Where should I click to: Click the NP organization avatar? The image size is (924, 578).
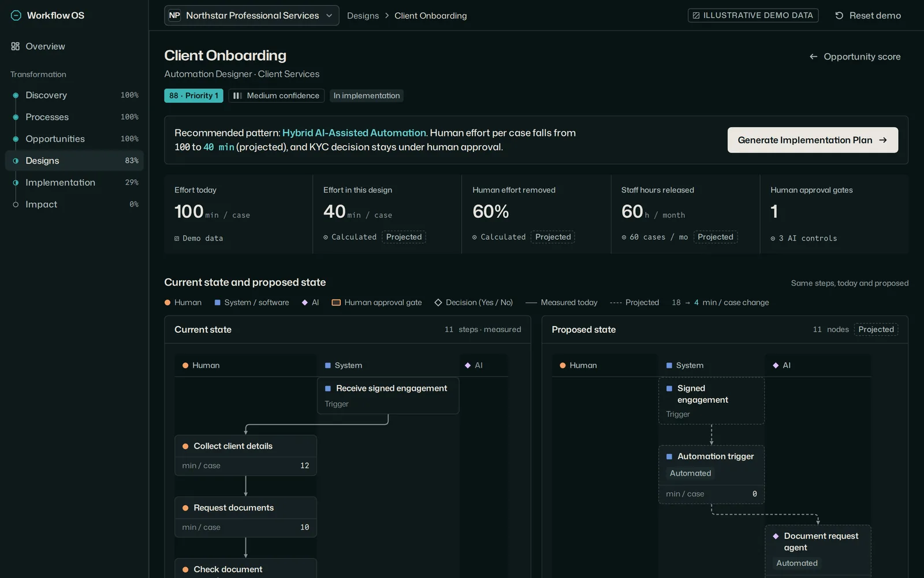(174, 16)
